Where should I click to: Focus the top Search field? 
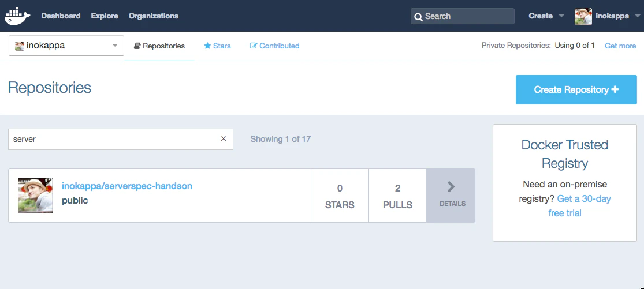point(463,16)
